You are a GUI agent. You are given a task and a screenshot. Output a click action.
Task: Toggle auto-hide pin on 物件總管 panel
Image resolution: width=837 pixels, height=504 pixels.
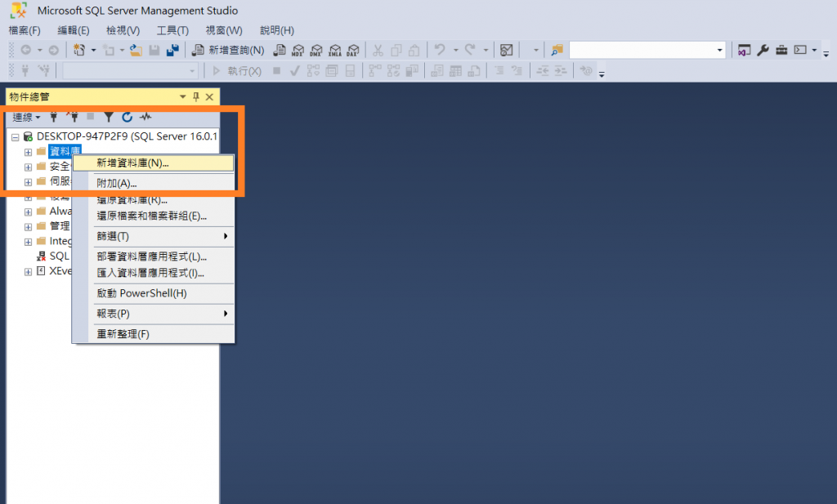(x=196, y=96)
